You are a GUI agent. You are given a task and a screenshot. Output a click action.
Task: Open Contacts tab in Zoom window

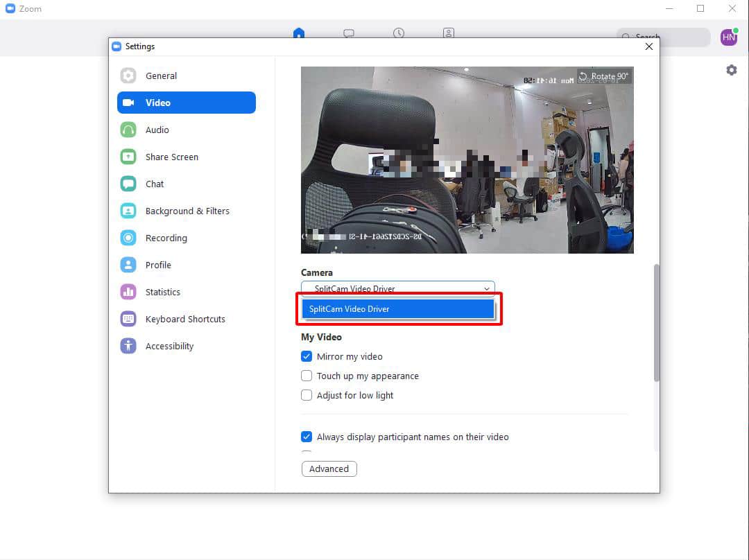point(449,33)
